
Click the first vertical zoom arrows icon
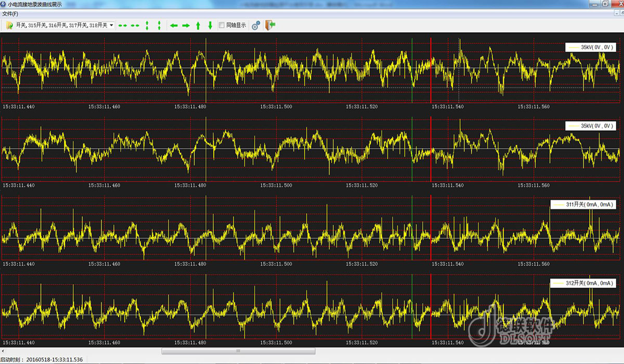tap(147, 25)
